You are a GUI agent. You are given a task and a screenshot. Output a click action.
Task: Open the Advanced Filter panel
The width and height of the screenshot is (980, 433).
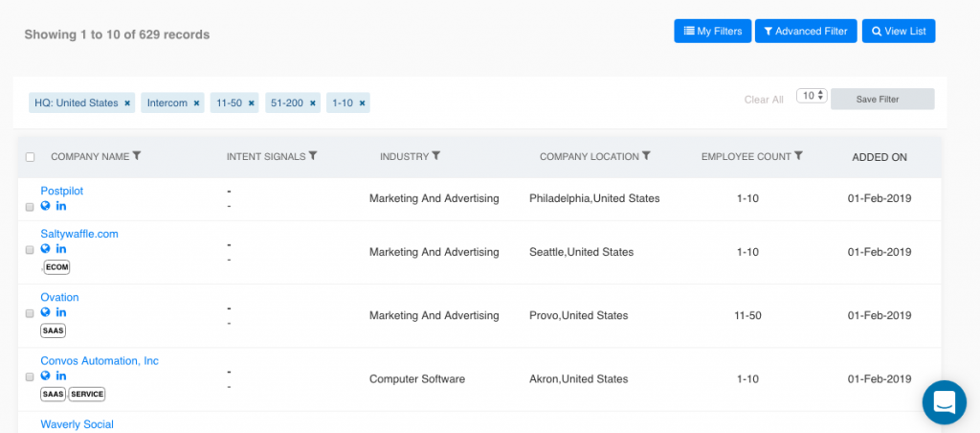[806, 31]
